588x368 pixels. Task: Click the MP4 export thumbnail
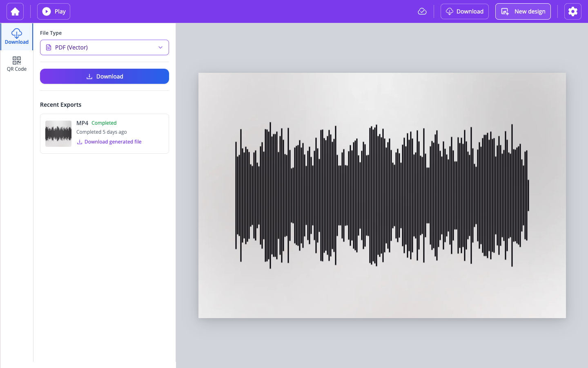58,133
